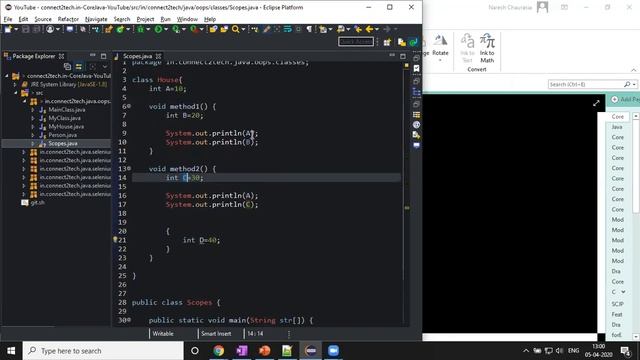Click the Windows Start button
The height and width of the screenshot is (360, 640).
tap(11, 351)
